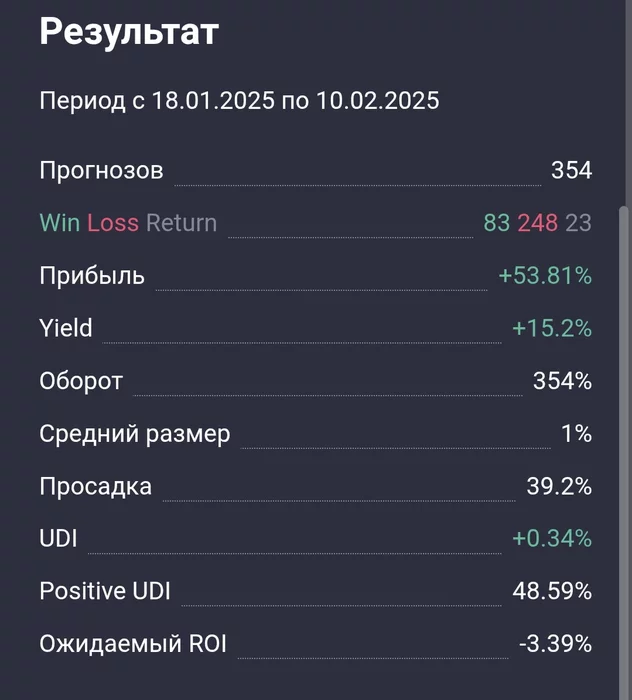Viewport: 632px width, 700px height.
Task: Click the Просадка value 39.2%
Action: pyautogui.click(x=559, y=486)
